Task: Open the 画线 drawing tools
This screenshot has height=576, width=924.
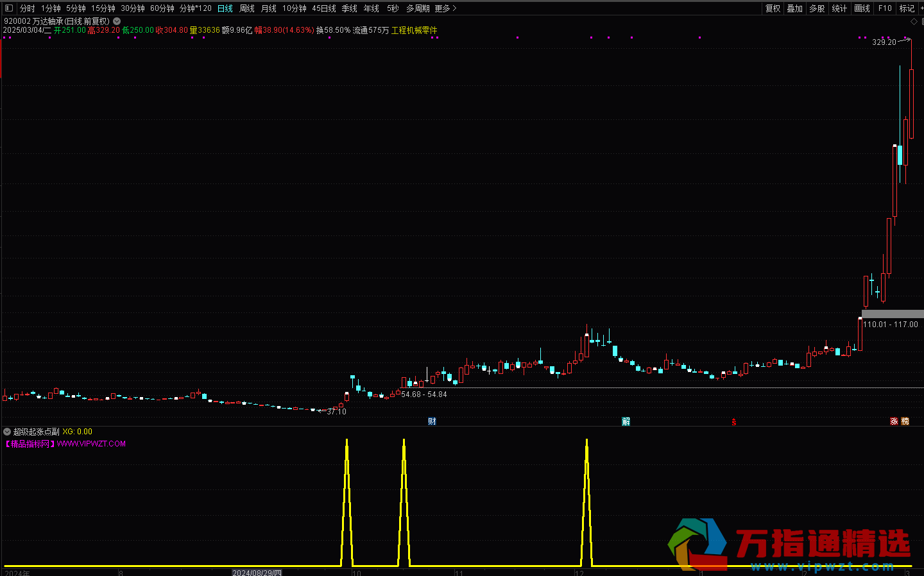Action: click(x=862, y=8)
